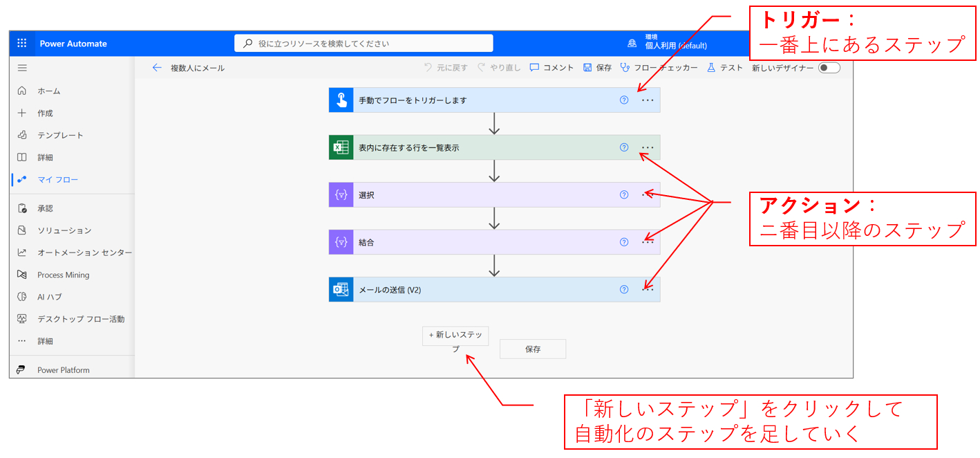Click the 環境 environment icon in header

coord(632,44)
